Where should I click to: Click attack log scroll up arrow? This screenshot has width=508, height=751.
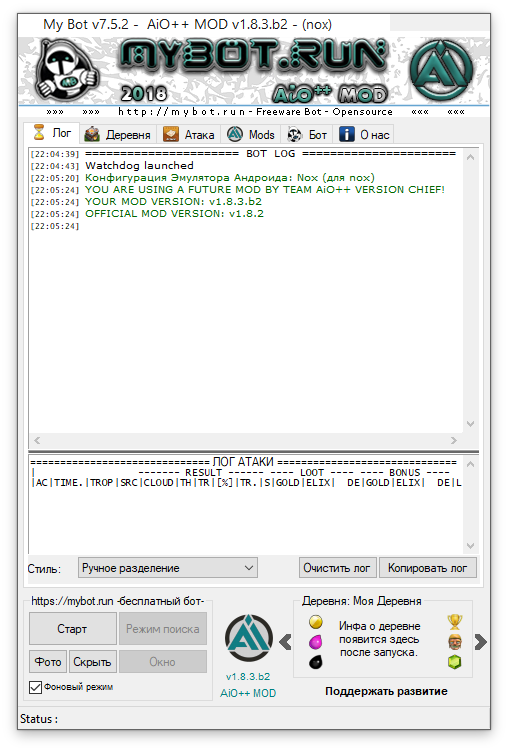pos(470,464)
